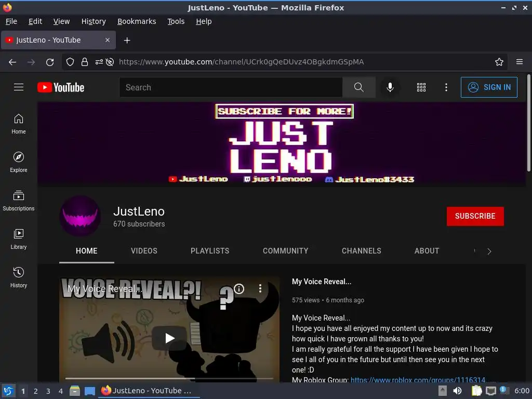532x399 pixels.
Task: Open Subscriptions in sidebar
Action: click(x=19, y=201)
